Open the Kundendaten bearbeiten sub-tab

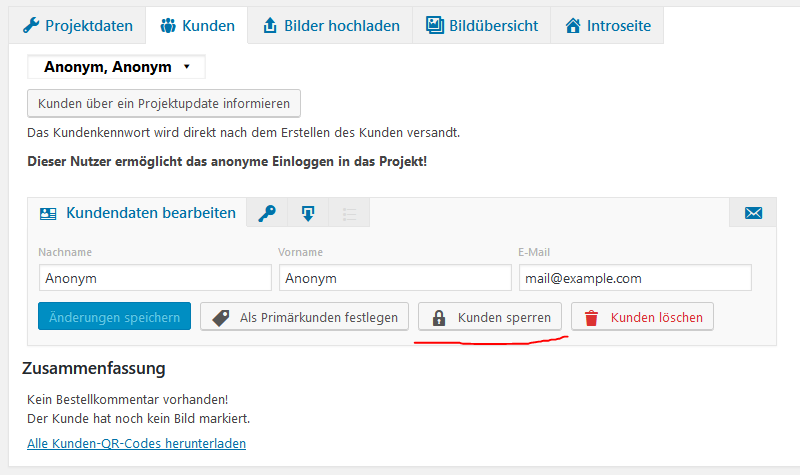click(138, 213)
